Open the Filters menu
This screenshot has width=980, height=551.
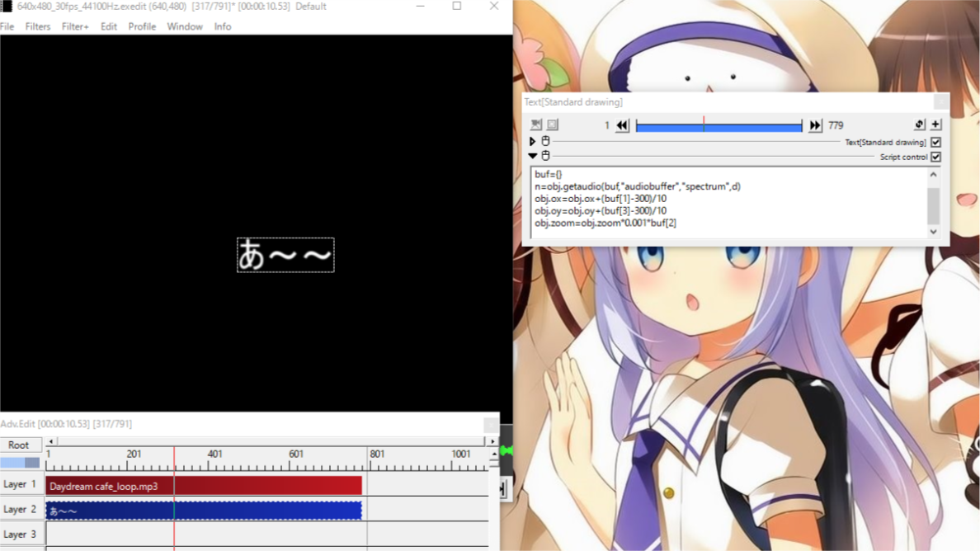coord(37,26)
